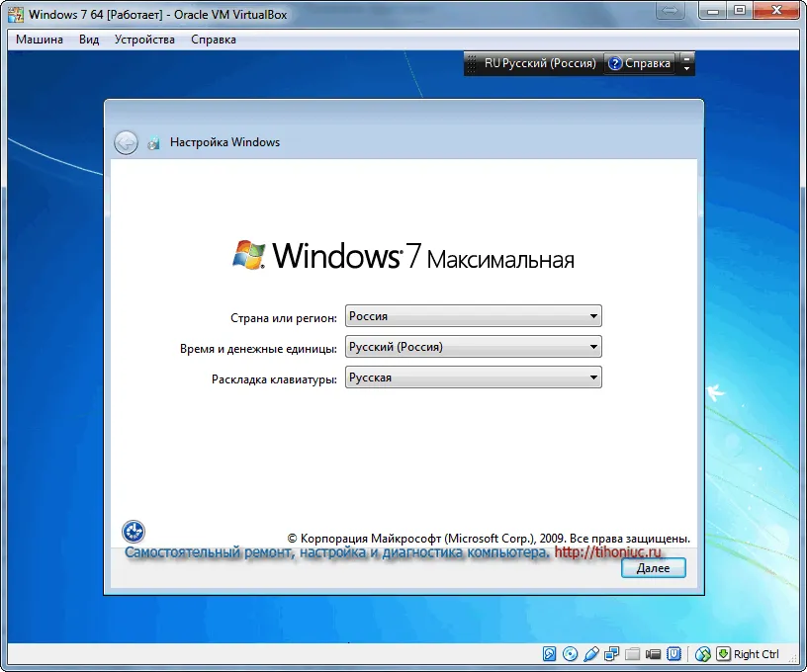Open the Страна или регион dropdown
The image size is (807, 672).
coord(474,316)
